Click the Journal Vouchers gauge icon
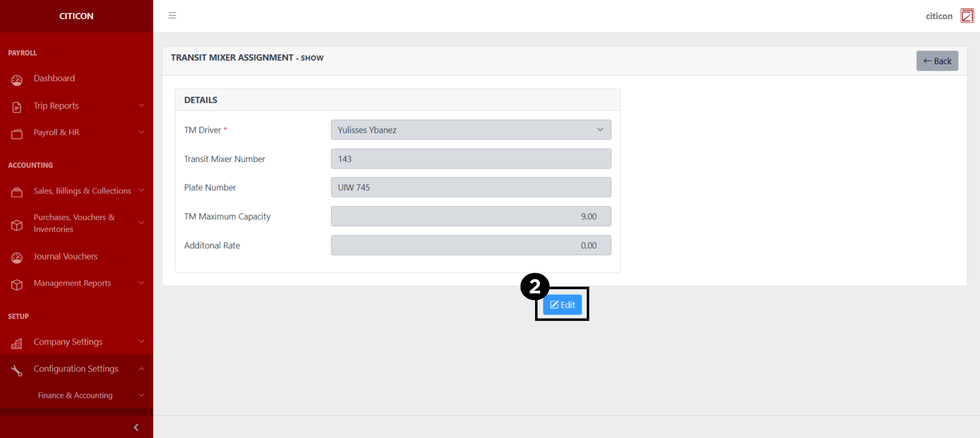Image resolution: width=980 pixels, height=438 pixels. coord(17,258)
